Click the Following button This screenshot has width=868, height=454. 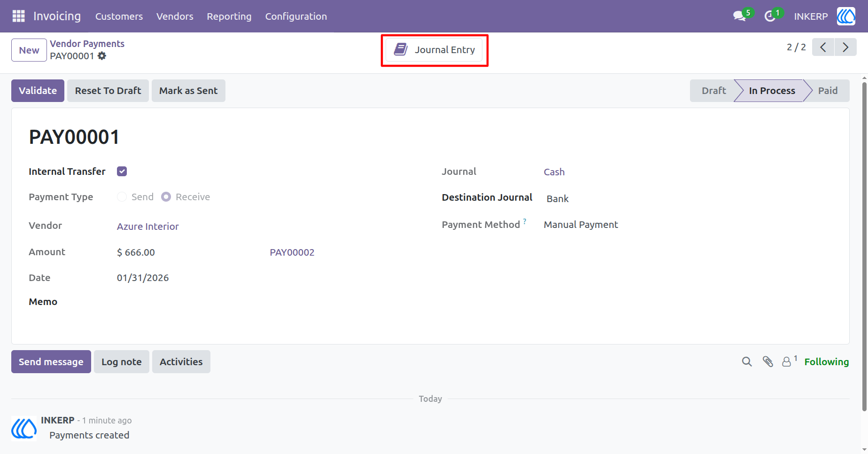(x=827, y=362)
